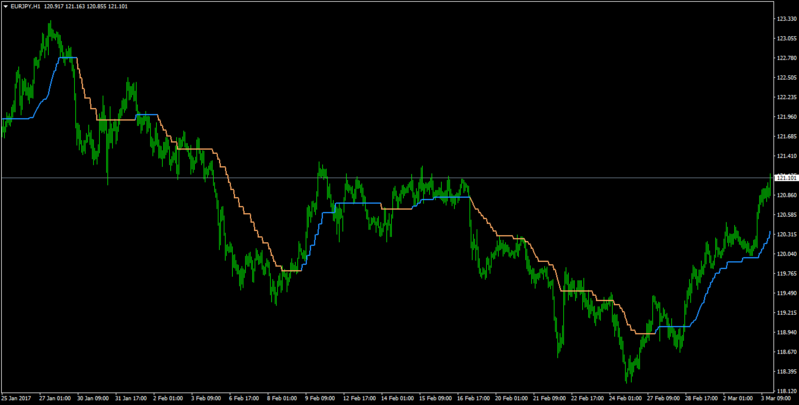Click the 119.490 price scale label

pos(786,293)
